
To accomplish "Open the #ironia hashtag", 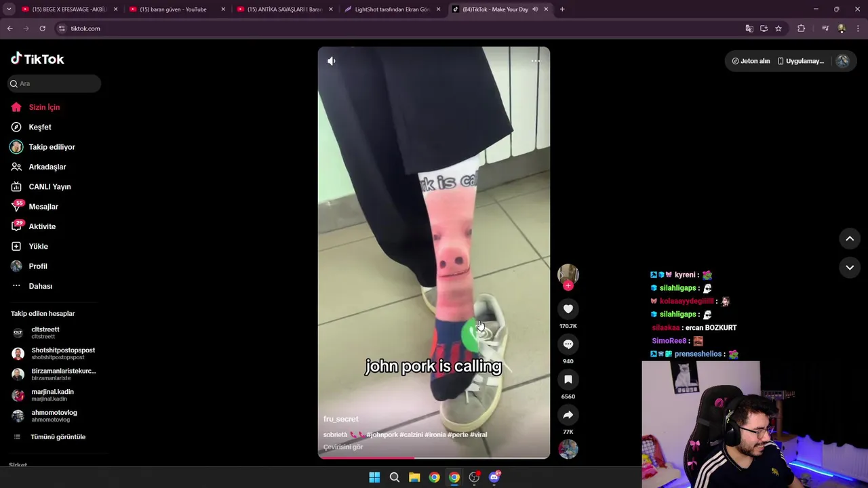I will pos(435,434).
